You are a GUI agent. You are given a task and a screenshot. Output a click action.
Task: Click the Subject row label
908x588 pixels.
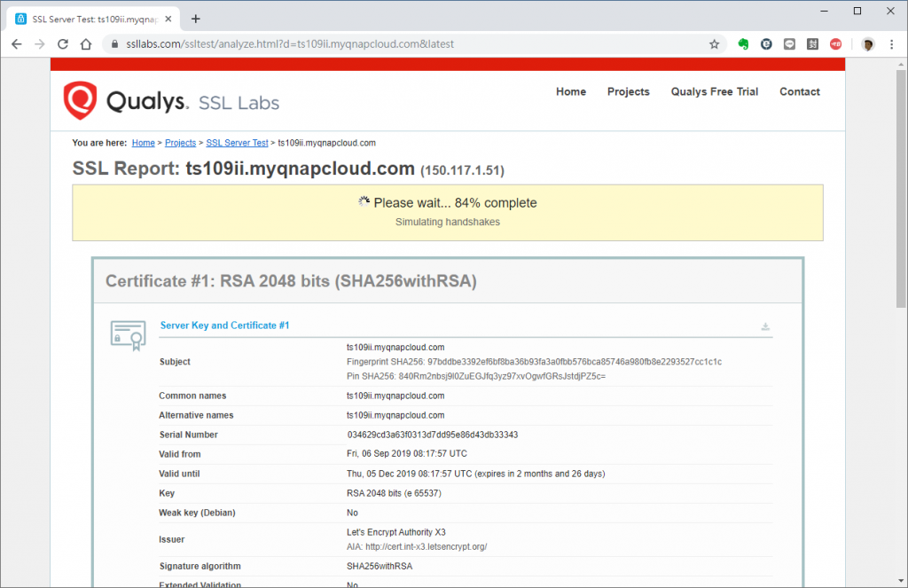tap(175, 362)
